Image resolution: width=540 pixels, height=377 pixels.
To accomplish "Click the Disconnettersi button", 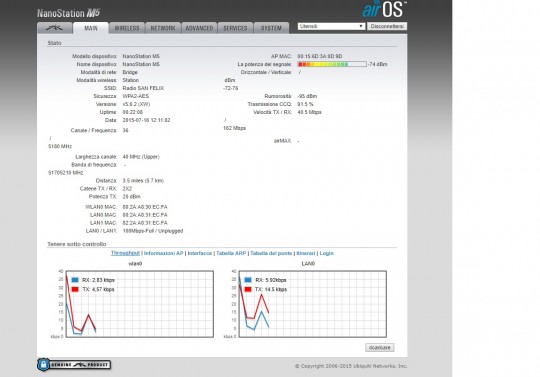I will click(387, 26).
